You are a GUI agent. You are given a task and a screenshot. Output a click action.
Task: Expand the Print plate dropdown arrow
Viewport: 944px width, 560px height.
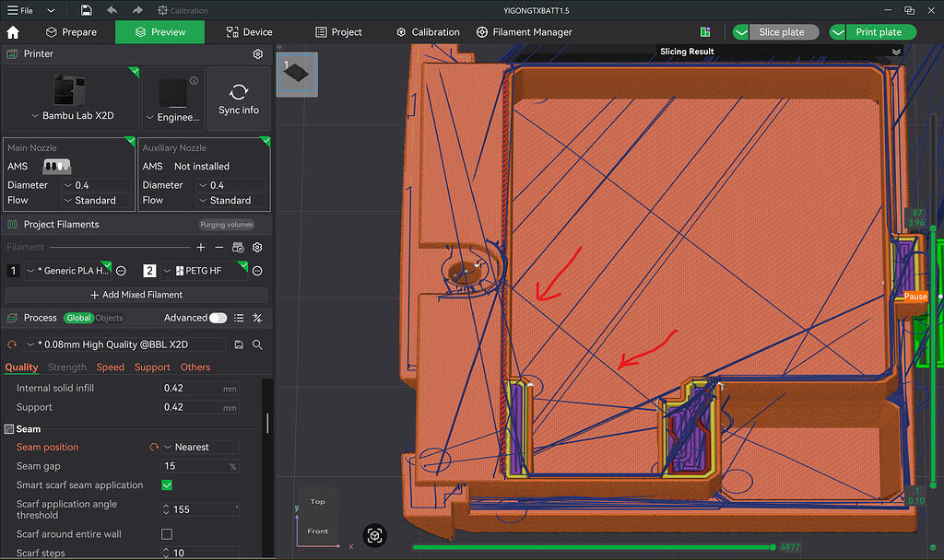coord(837,32)
